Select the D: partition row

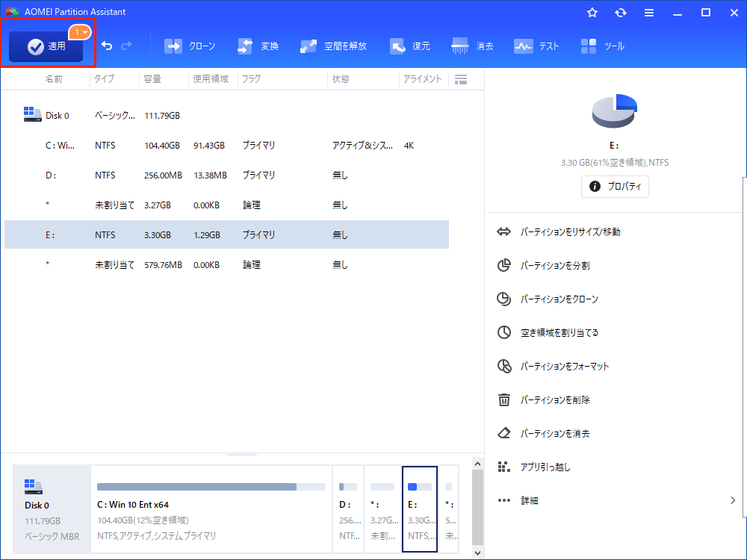227,175
